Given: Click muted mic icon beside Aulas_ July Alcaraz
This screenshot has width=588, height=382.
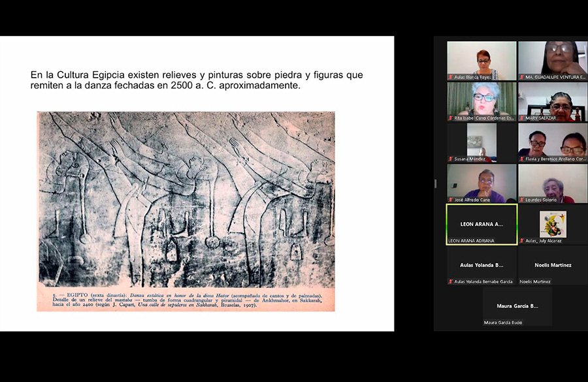Looking at the screenshot, I should [x=521, y=241].
